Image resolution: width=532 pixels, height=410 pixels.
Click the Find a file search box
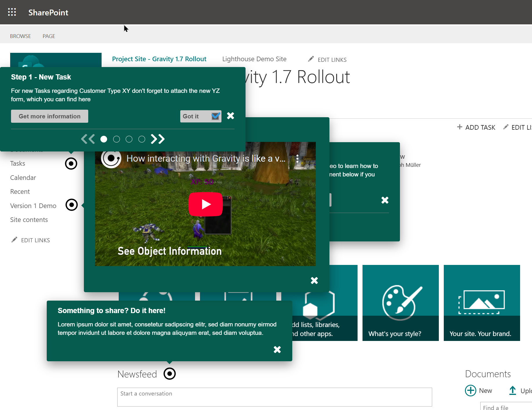coord(506,406)
